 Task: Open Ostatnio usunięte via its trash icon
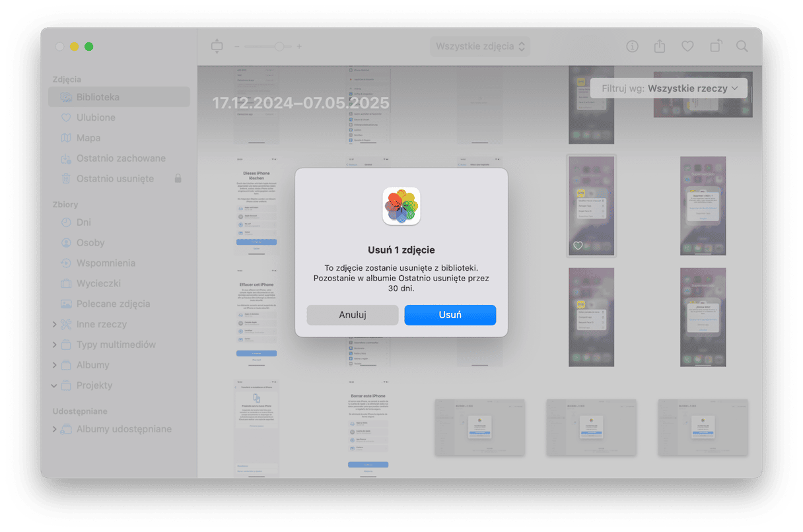click(66, 179)
